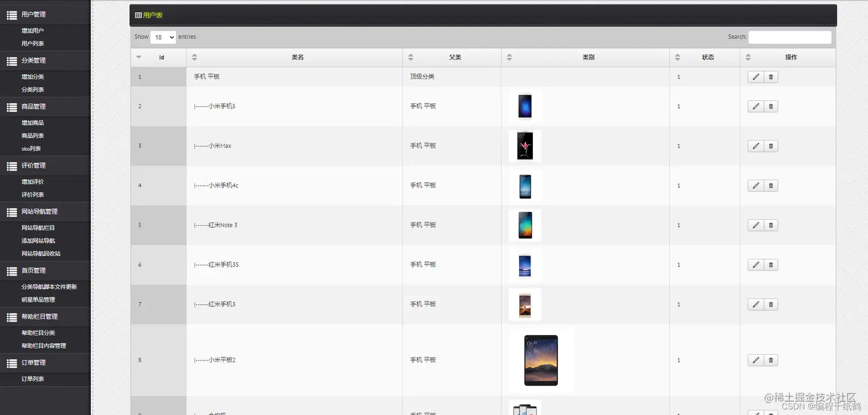Collapse the 用户管理 sidebar section
Image resolution: width=868 pixels, height=415 pixels.
click(45, 14)
